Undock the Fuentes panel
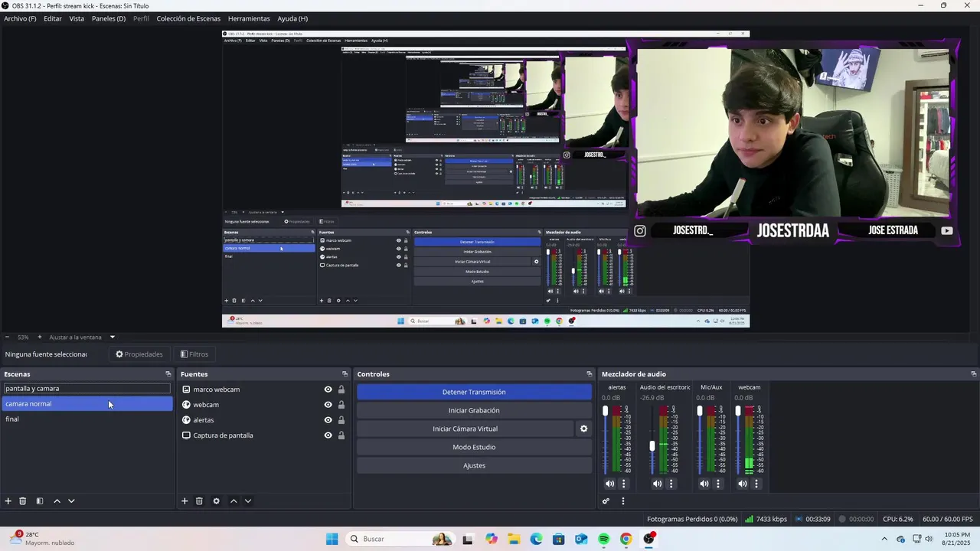Viewport: 980px width, 551px height. click(x=345, y=374)
